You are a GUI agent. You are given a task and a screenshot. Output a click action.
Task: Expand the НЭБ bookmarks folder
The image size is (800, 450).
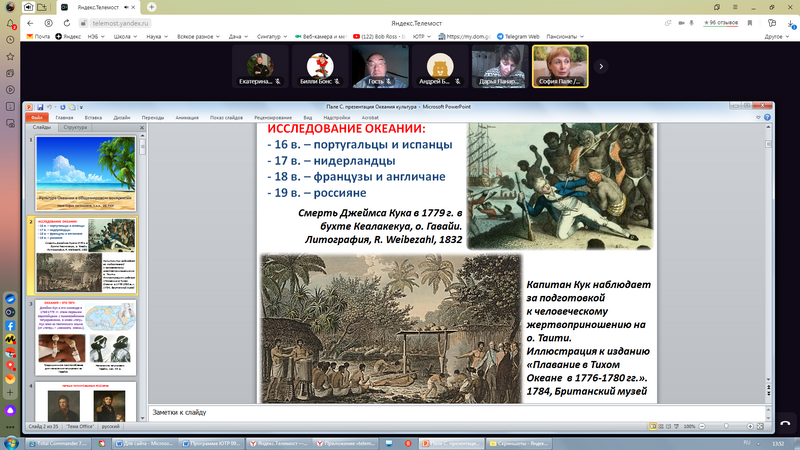pos(95,36)
